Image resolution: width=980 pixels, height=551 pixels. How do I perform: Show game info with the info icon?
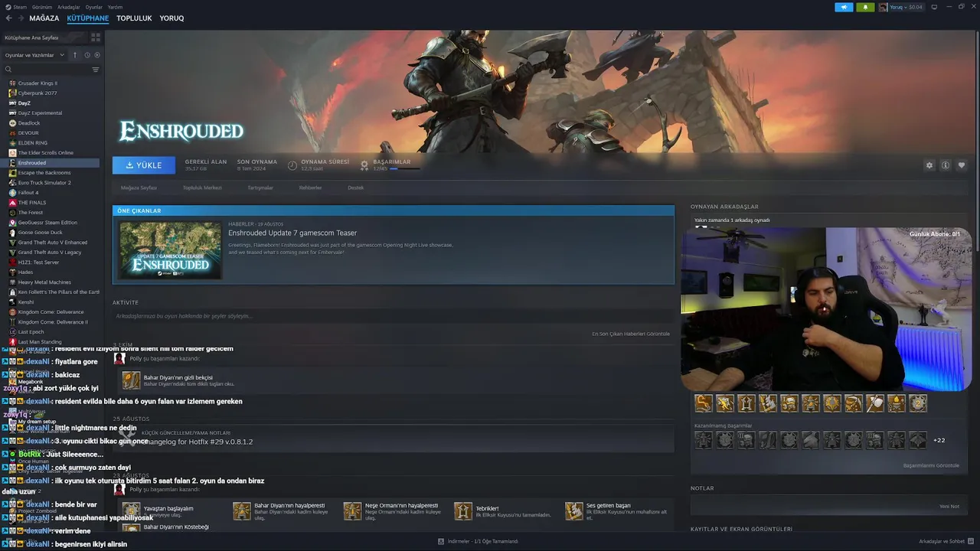click(946, 165)
